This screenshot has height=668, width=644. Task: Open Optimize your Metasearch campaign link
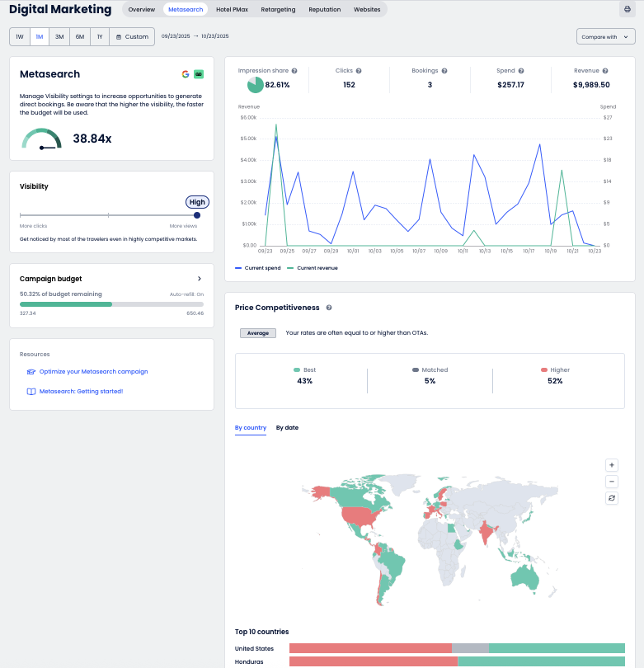(x=93, y=372)
